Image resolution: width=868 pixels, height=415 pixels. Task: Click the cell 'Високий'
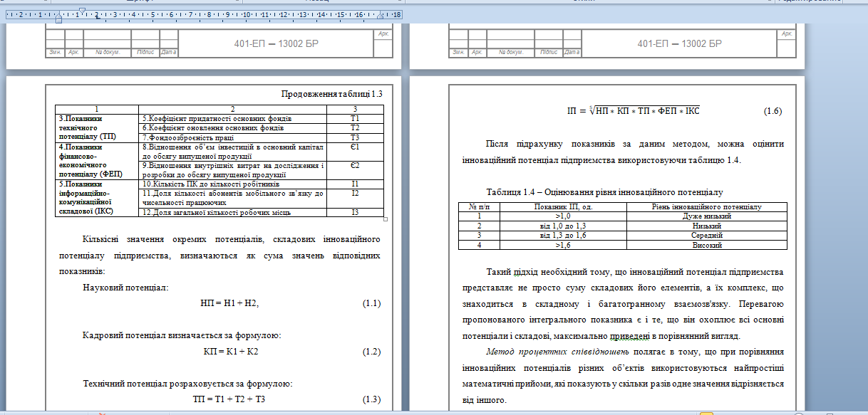coord(707,245)
